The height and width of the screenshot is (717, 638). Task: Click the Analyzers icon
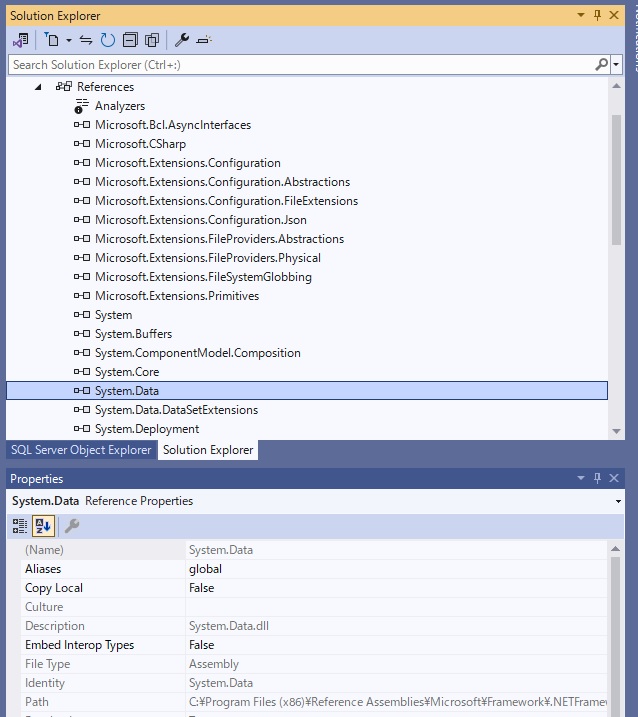coord(81,106)
